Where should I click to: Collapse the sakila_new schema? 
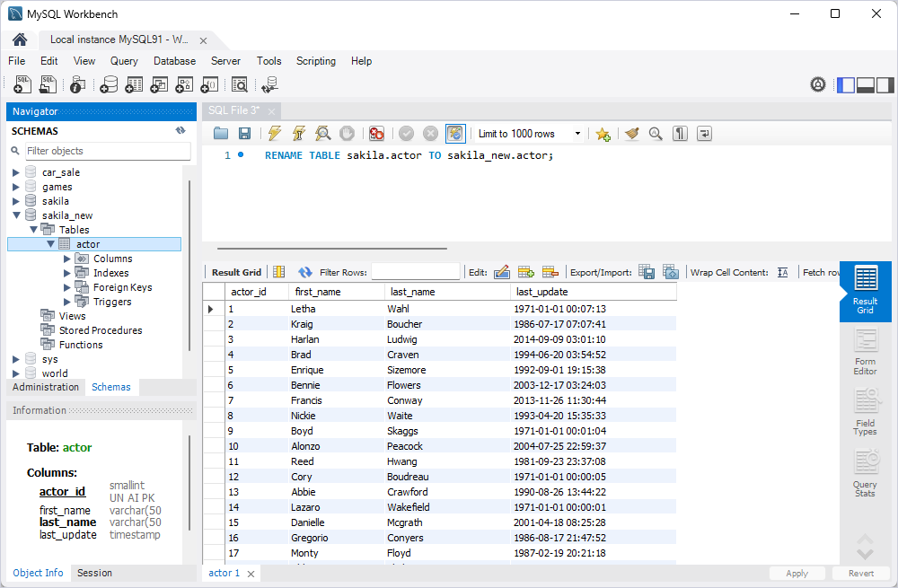point(16,215)
